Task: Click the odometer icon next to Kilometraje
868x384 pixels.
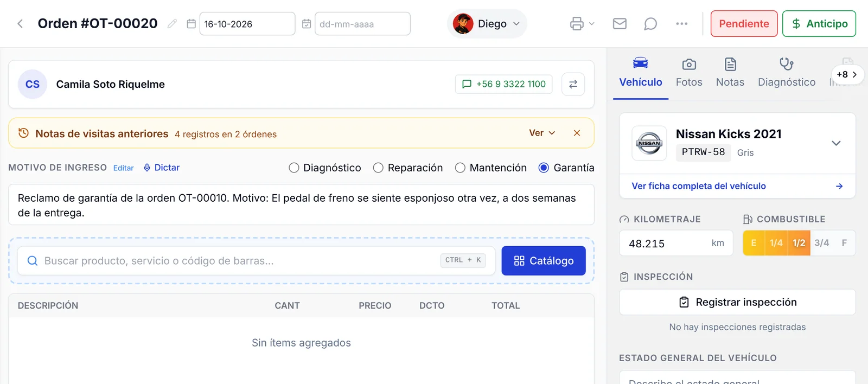Action: point(624,219)
